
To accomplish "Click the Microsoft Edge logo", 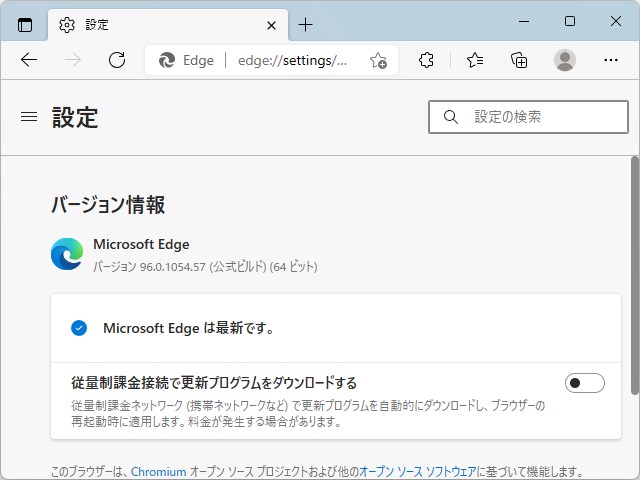I will point(67,254).
